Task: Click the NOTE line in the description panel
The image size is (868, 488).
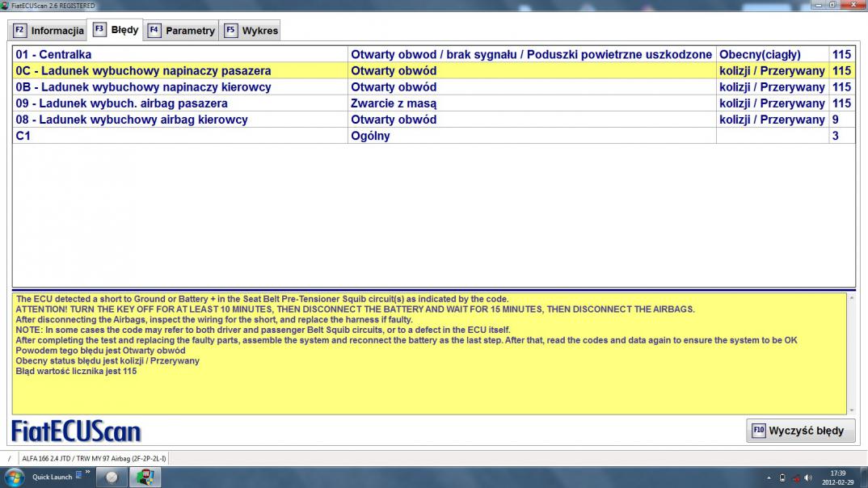Action: (263, 330)
